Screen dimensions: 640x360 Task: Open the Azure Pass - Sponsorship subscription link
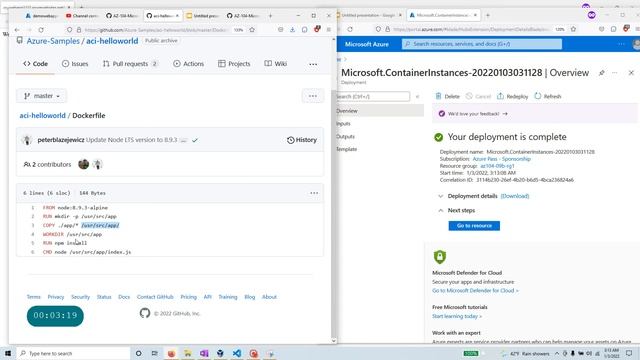(502, 159)
